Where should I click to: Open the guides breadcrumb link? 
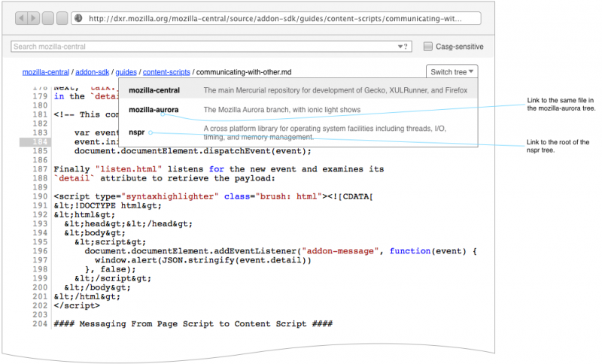point(126,72)
